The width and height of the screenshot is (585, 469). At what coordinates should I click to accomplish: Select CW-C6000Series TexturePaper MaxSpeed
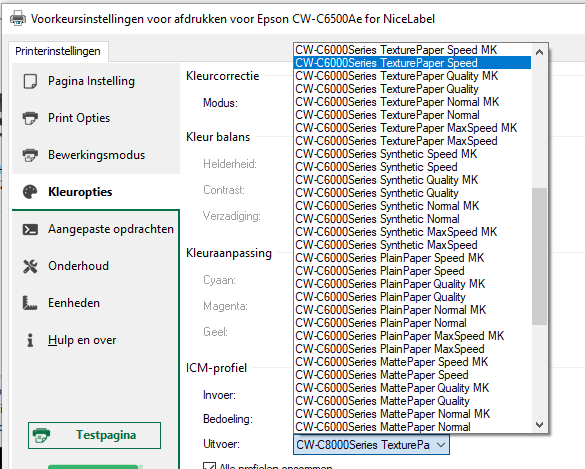click(413, 141)
